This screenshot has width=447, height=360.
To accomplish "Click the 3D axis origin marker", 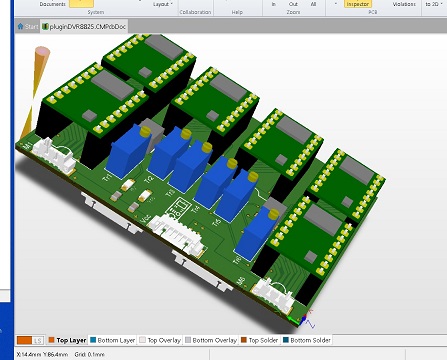I will click(x=303, y=320).
